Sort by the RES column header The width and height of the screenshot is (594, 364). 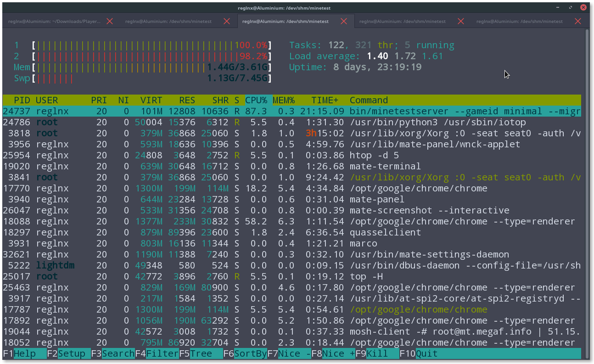[x=187, y=100]
